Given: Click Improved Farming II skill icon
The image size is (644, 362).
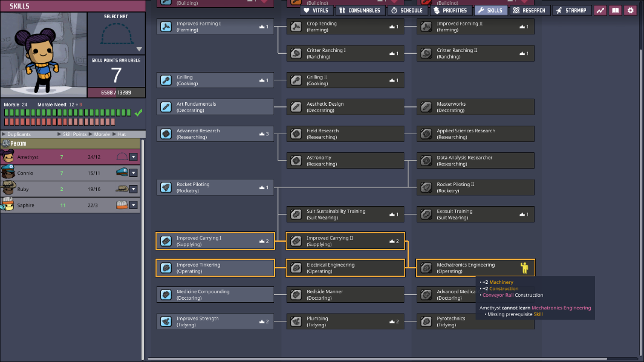Looking at the screenshot, I should point(426,27).
